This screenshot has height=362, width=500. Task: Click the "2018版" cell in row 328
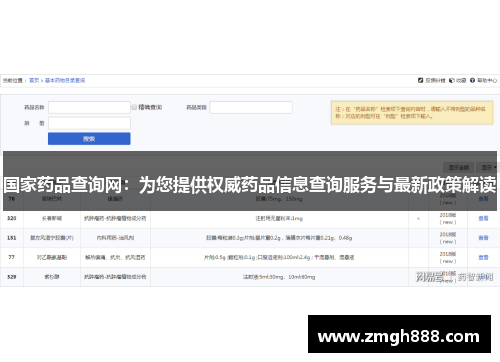(x=448, y=218)
